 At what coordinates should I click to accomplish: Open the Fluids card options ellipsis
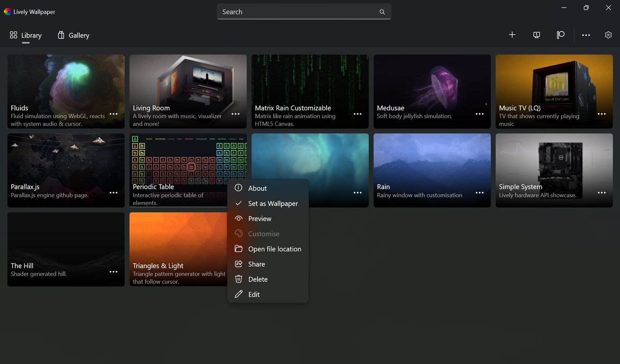point(114,114)
